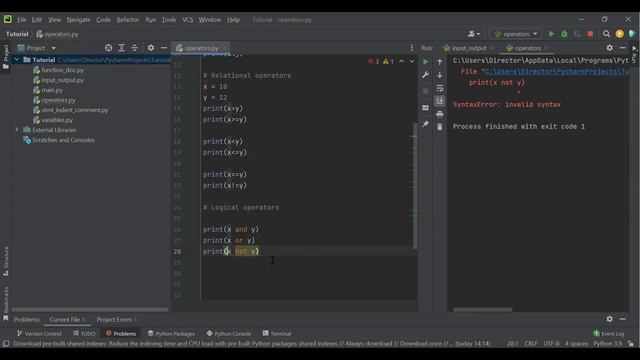Open editor tabs more-options menu

[411, 48]
